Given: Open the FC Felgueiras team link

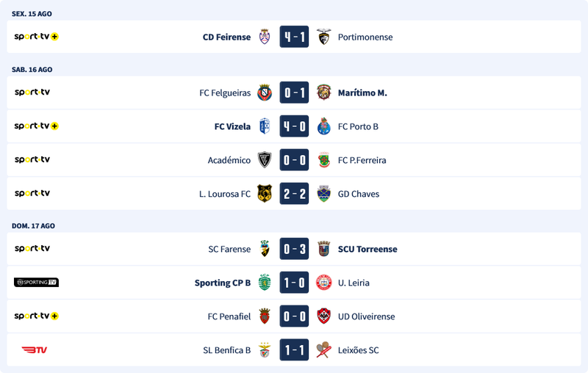Looking at the screenshot, I should (x=225, y=93).
